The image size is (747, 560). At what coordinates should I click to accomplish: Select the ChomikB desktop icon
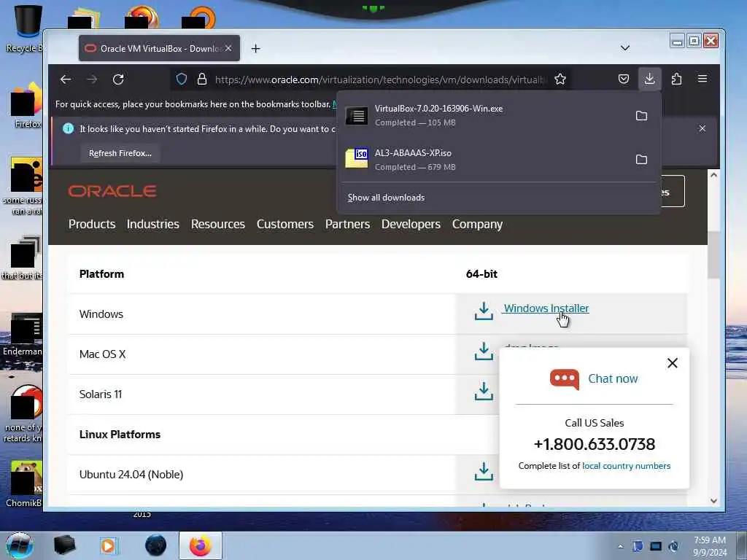24,484
